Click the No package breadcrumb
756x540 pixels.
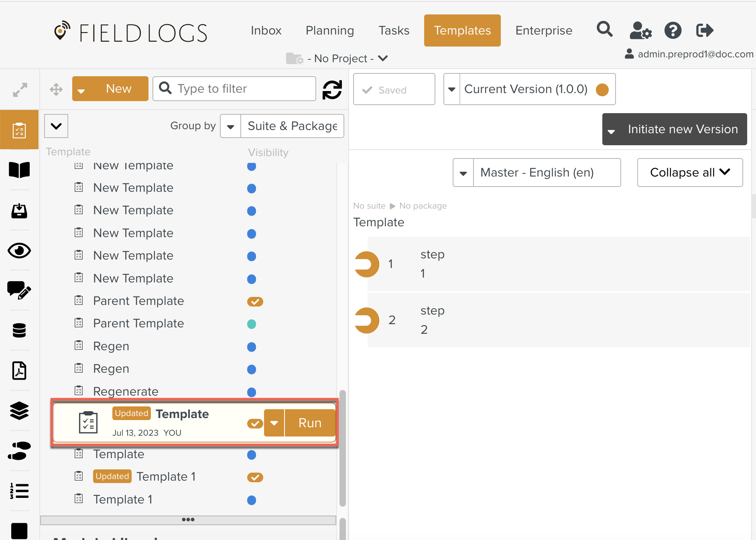[423, 206]
